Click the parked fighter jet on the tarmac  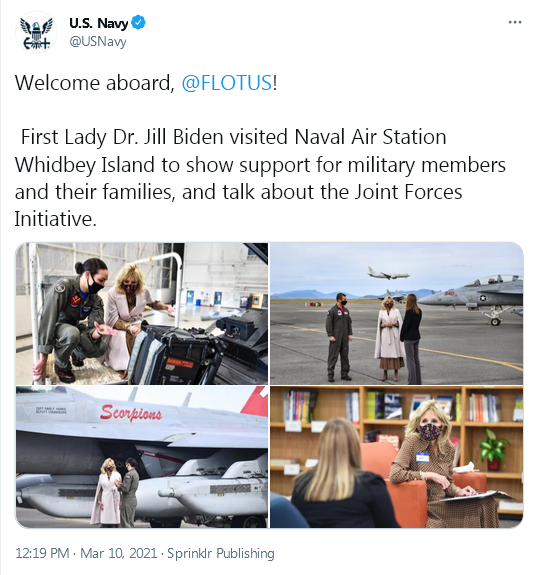pyautogui.click(x=473, y=299)
